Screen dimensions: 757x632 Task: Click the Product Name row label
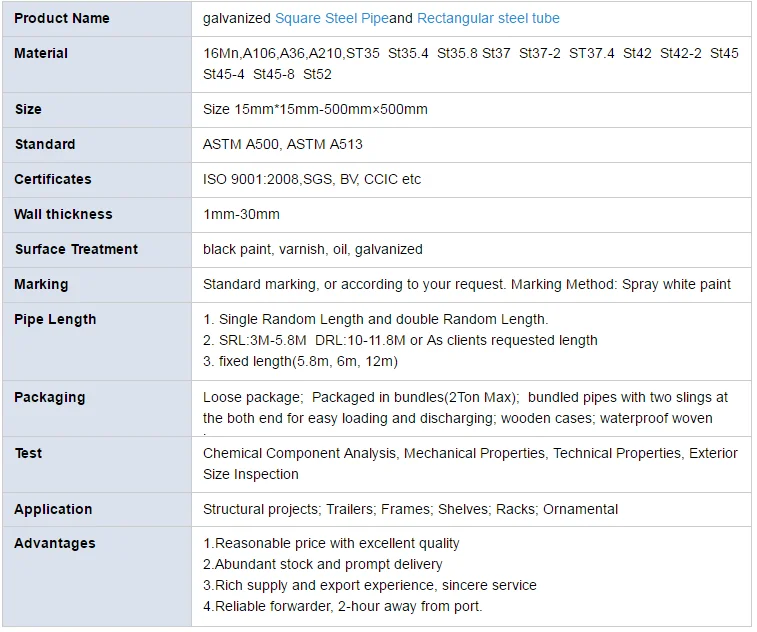[62, 18]
